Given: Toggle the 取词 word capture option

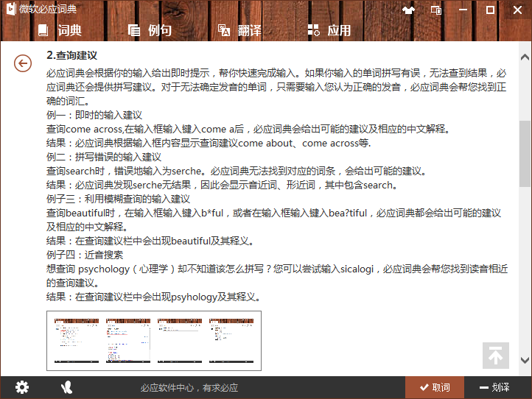Looking at the screenshot, I should tap(435, 387).
